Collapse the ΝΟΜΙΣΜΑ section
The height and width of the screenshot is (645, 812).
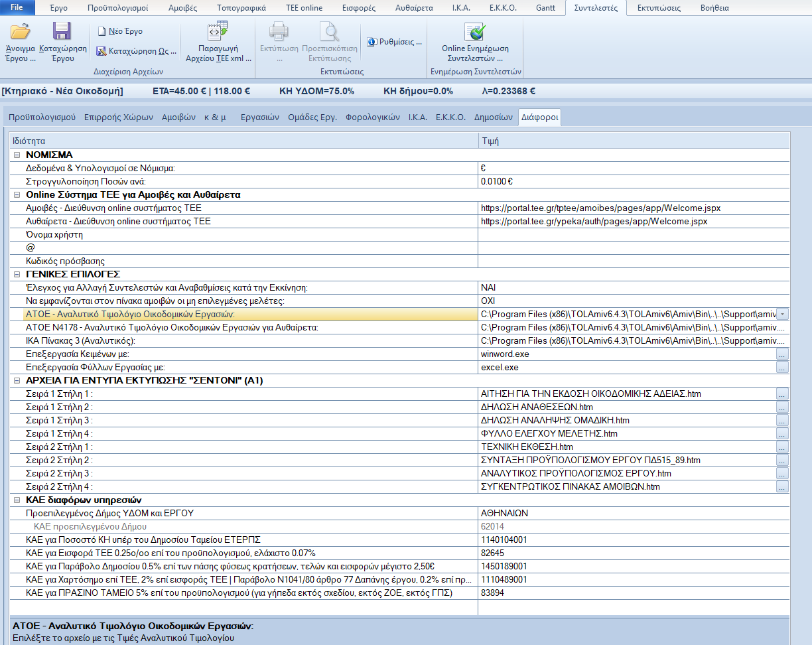(17, 155)
